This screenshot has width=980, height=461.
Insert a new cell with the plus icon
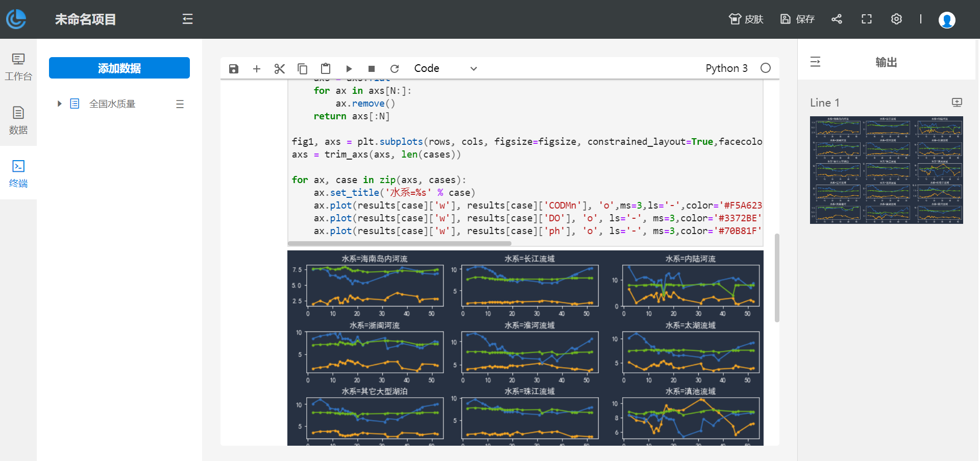pos(257,69)
